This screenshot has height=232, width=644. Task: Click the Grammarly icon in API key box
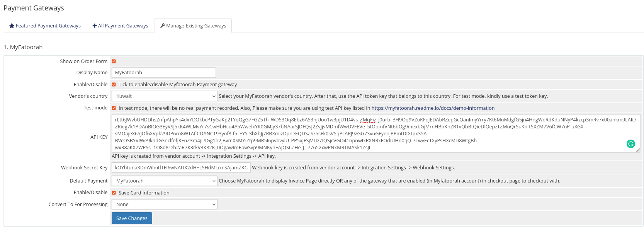tap(630, 144)
